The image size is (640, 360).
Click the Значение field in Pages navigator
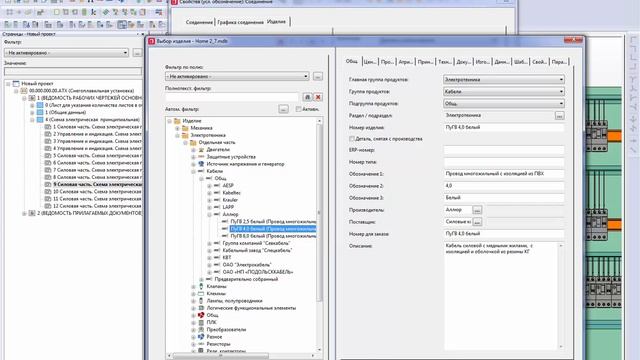pos(73,71)
